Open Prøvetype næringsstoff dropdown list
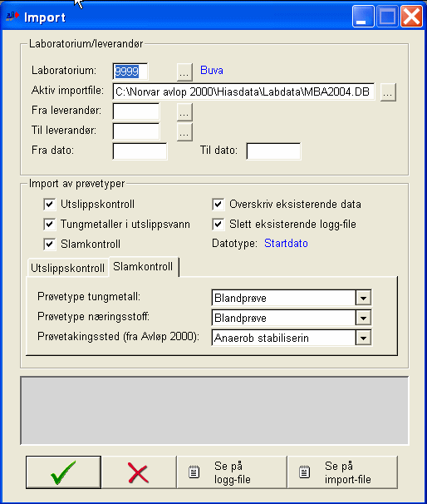Viewport: 427px width, 504px height. click(363, 318)
